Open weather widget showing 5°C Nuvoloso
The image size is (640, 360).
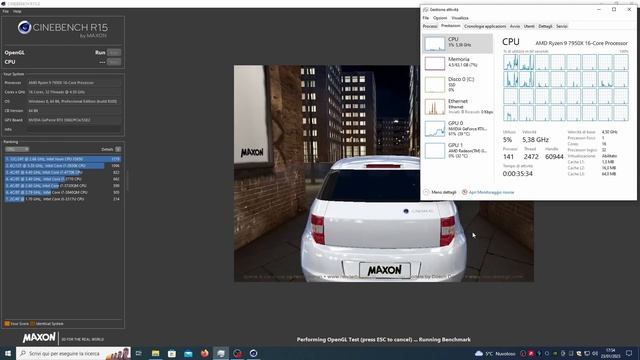[495, 353]
